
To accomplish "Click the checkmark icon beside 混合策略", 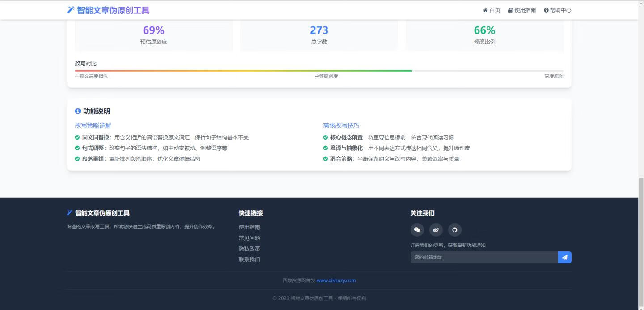I will point(325,158).
